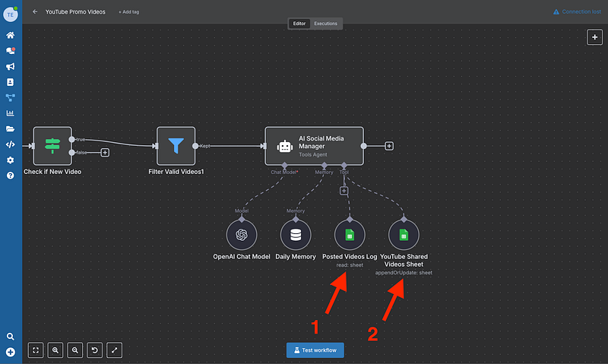Open the home icon in the sidebar
Image resolution: width=608 pixels, height=364 pixels.
11,35
